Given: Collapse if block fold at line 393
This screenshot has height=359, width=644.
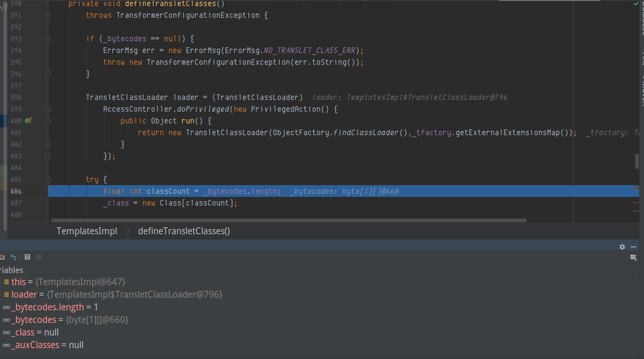Looking at the screenshot, I should [48, 39].
